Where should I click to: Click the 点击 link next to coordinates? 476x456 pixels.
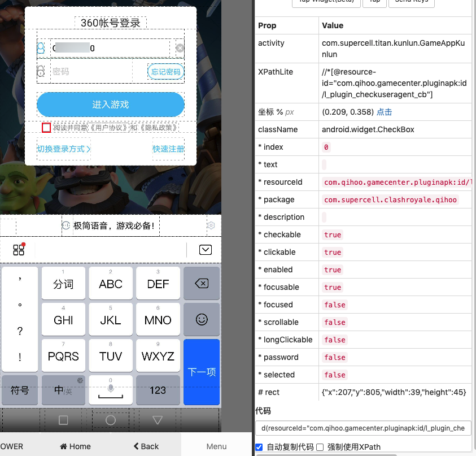tap(385, 112)
